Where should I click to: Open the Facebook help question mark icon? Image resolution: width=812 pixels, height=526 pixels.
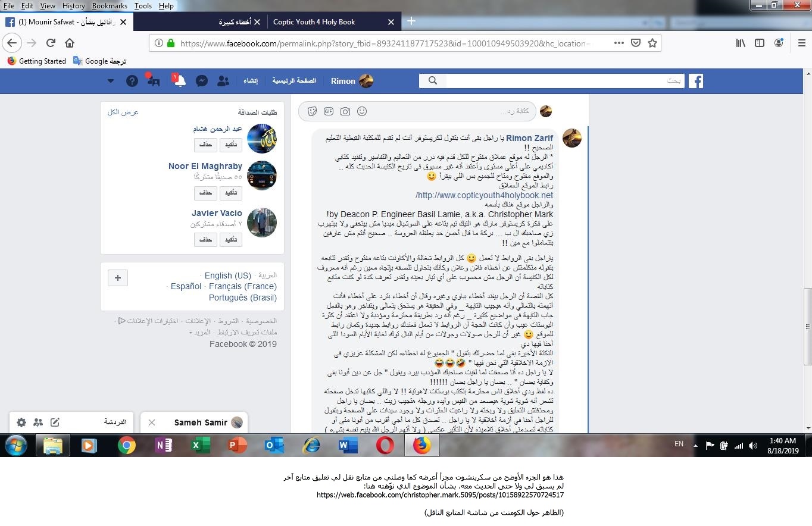tap(132, 81)
